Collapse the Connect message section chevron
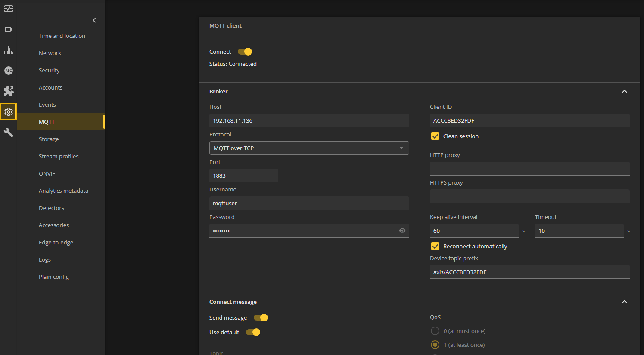Image resolution: width=644 pixels, height=355 pixels. [x=625, y=302]
